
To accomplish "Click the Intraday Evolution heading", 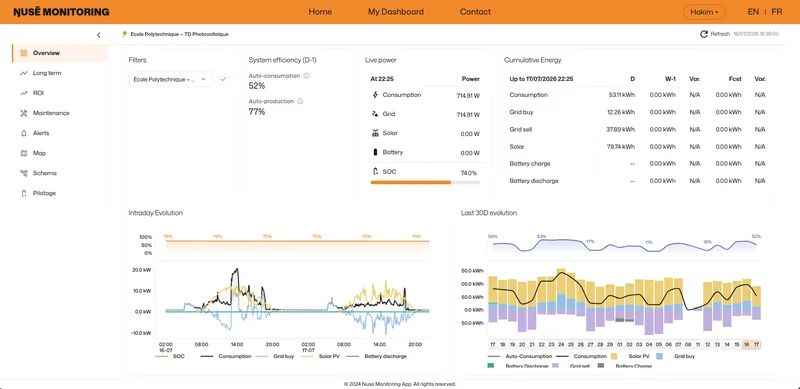I will 156,213.
